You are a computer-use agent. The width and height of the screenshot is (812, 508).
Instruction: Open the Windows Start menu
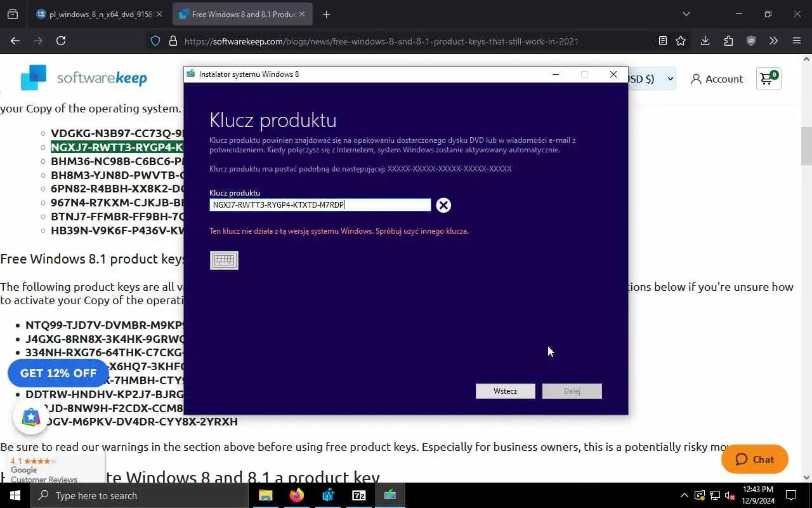coord(15,495)
